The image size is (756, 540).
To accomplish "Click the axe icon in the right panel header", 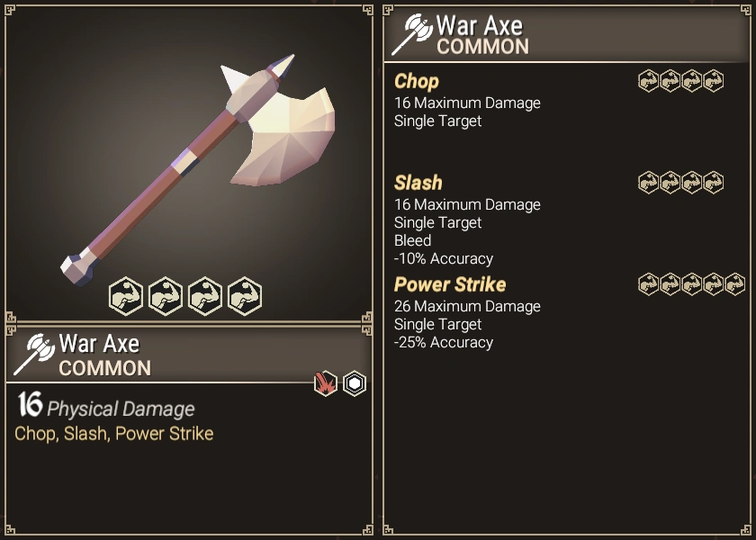I will click(x=412, y=34).
